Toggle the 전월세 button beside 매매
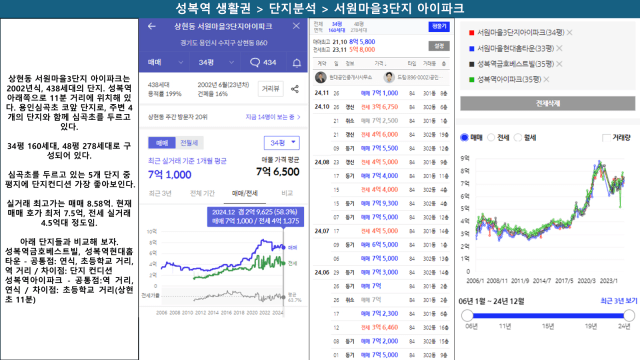This screenshot has height=360, width=640. [189, 143]
